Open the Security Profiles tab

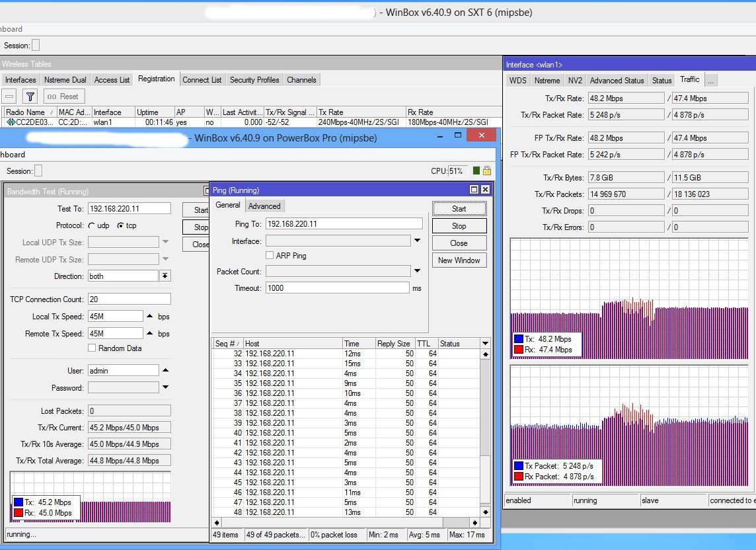point(254,79)
